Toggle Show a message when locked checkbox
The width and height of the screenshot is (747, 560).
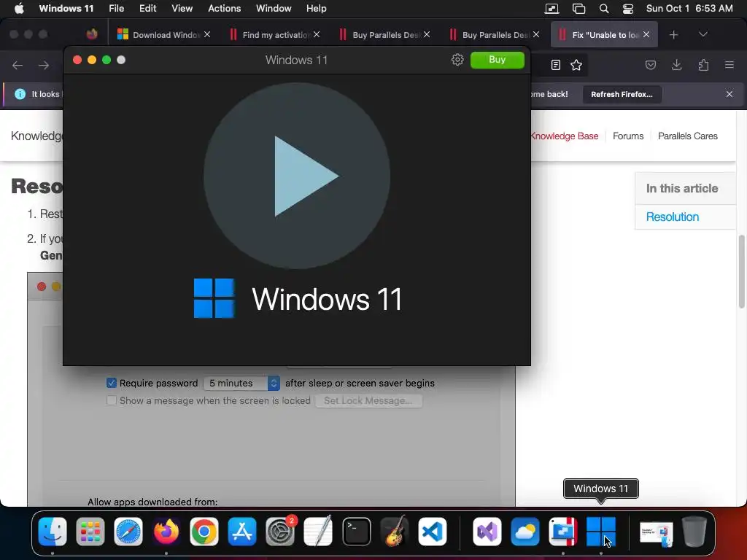[x=112, y=400]
